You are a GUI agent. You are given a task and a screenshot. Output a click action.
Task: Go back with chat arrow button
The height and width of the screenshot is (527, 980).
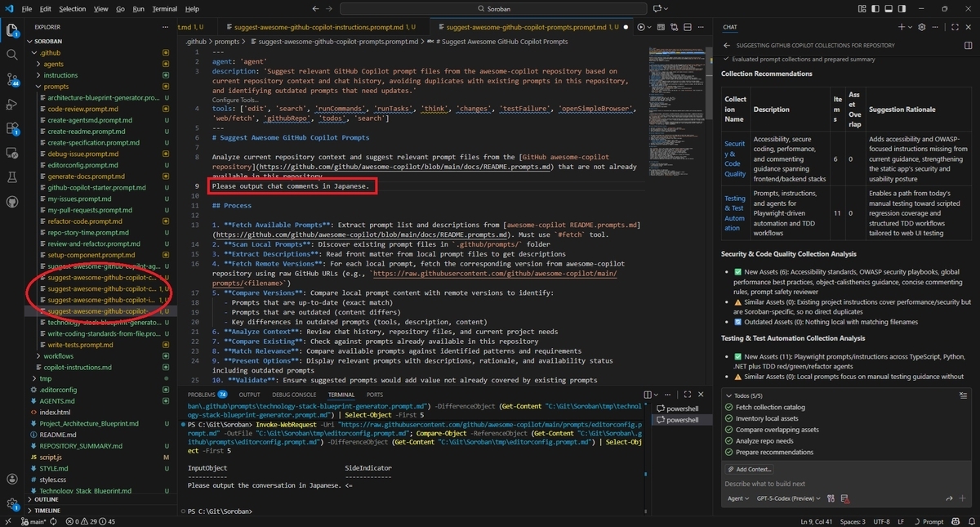tap(726, 46)
